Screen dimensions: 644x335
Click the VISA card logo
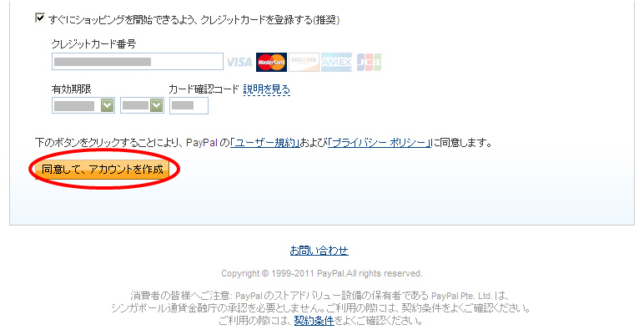coord(239,62)
